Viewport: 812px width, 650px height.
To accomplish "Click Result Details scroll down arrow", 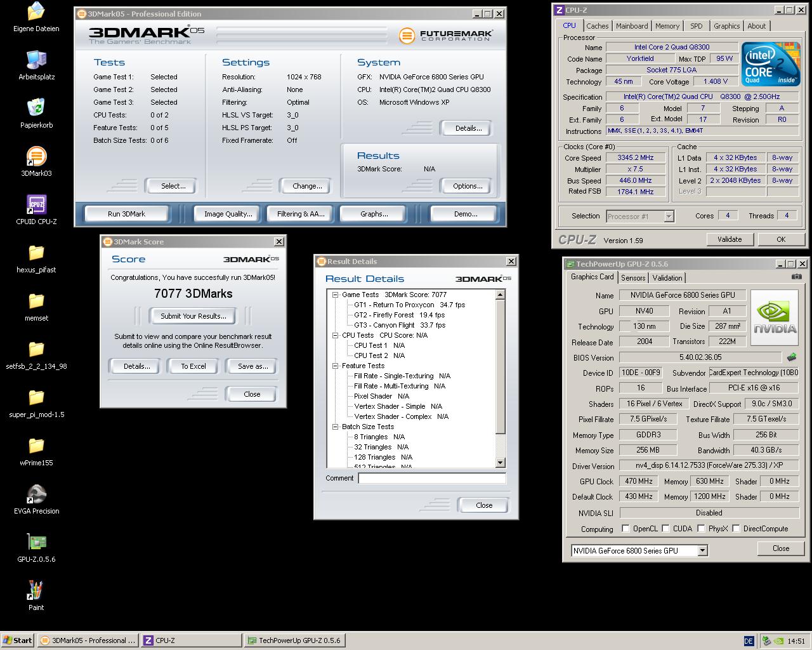I will (x=500, y=463).
